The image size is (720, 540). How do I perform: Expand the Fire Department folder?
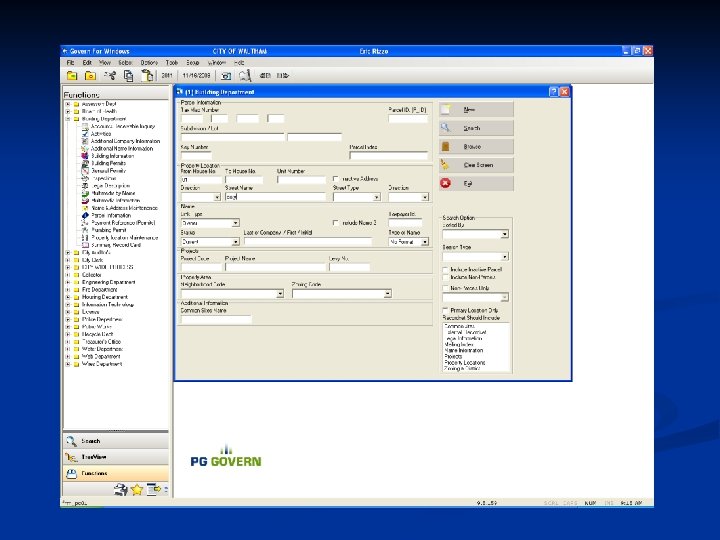(x=68, y=290)
